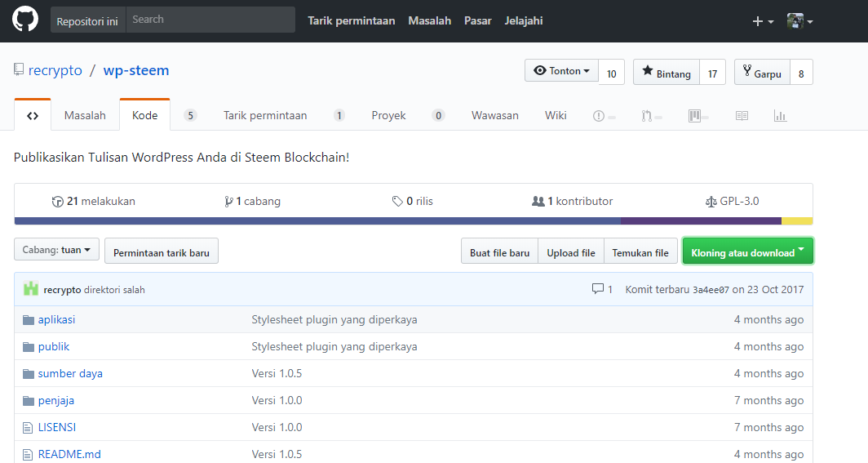Click the file icon for LISENSI

[x=28, y=428]
